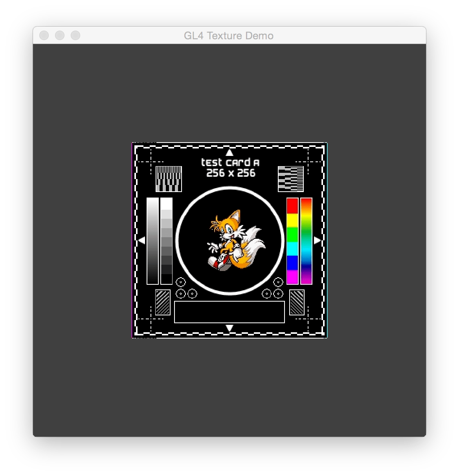Click the Tails fox sprite in the circle

pyautogui.click(x=237, y=240)
